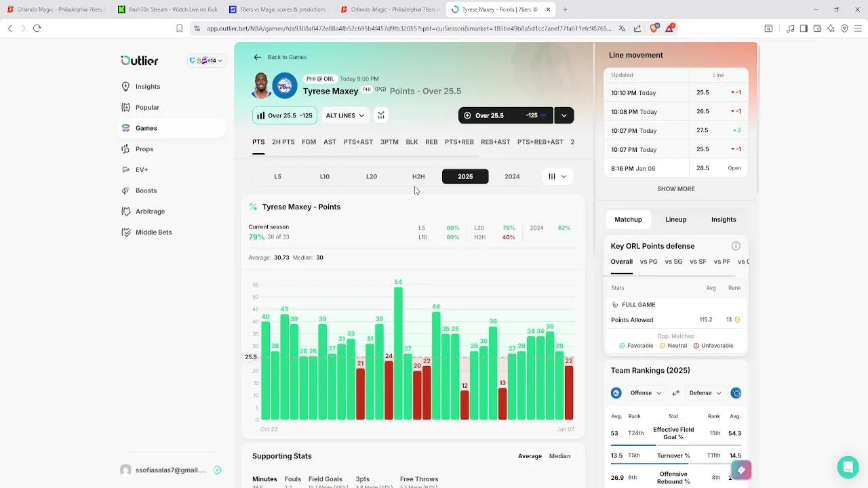Click the logout icon next to account email
The image size is (868, 488).
pos(217,470)
